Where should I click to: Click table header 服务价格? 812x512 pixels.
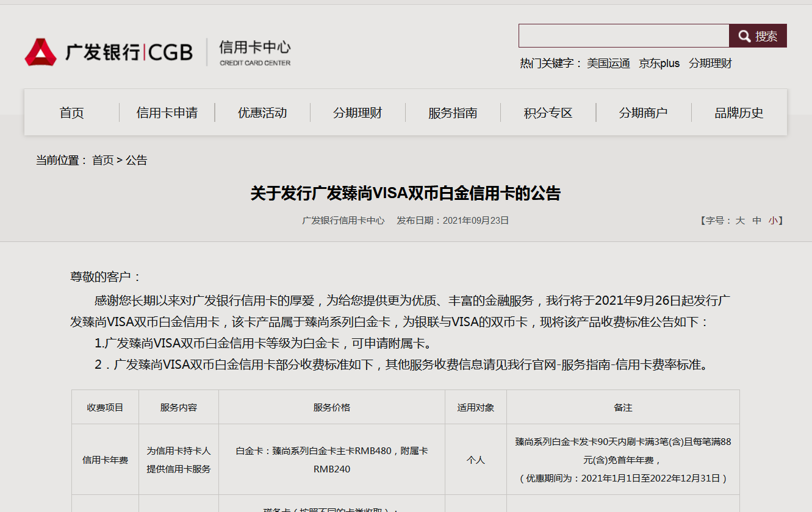click(x=332, y=407)
